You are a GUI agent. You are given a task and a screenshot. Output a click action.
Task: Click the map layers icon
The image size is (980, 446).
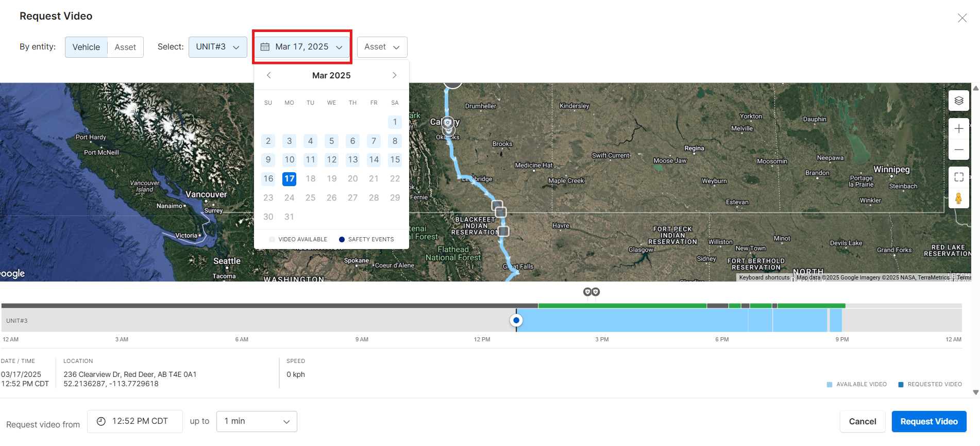[x=958, y=101]
